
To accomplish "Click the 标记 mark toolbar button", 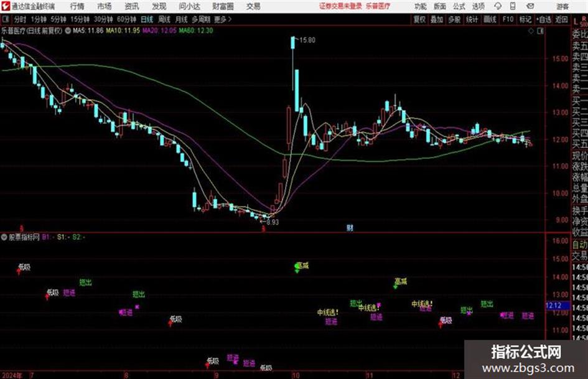I will [525, 19].
